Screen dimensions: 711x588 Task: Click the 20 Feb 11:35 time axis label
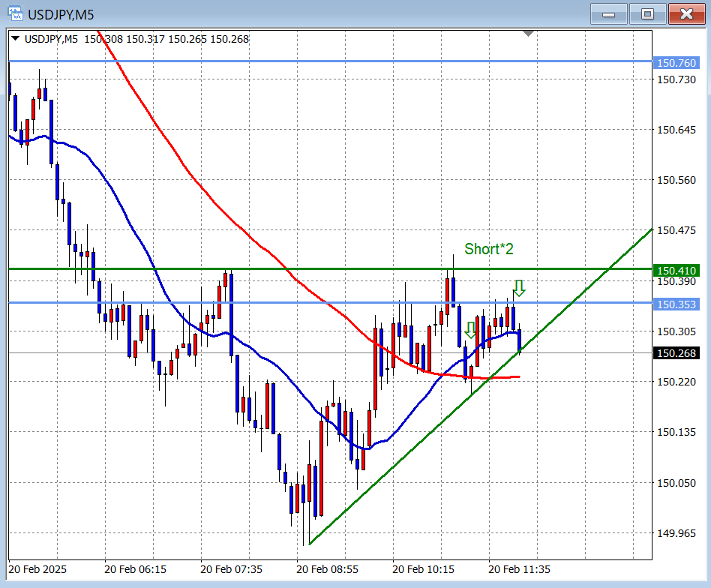[518, 569]
